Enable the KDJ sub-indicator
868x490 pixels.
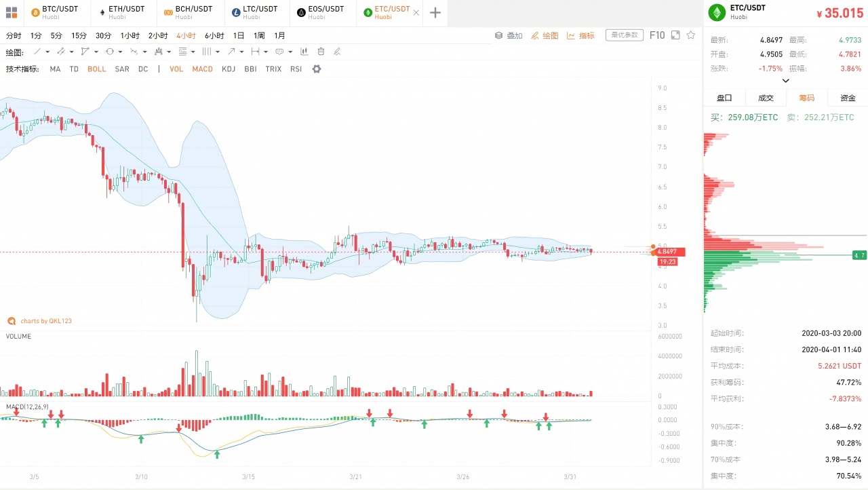point(229,69)
